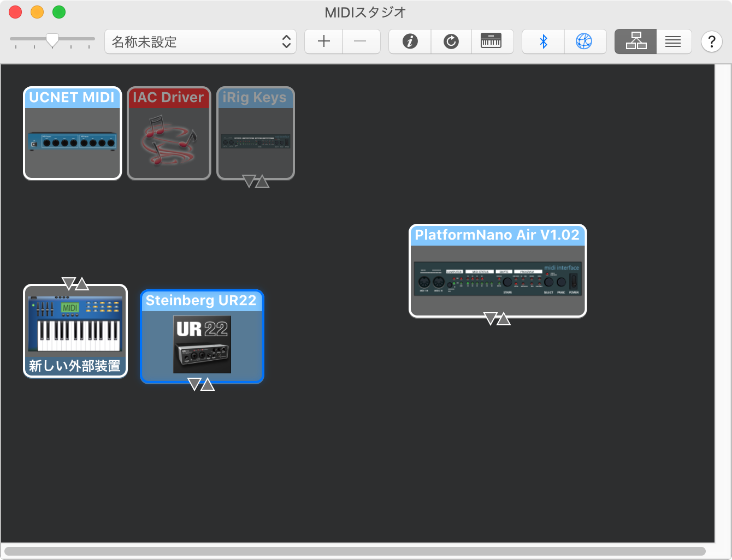
Task: Click the 新しい外部装置 name label
Action: click(x=75, y=366)
